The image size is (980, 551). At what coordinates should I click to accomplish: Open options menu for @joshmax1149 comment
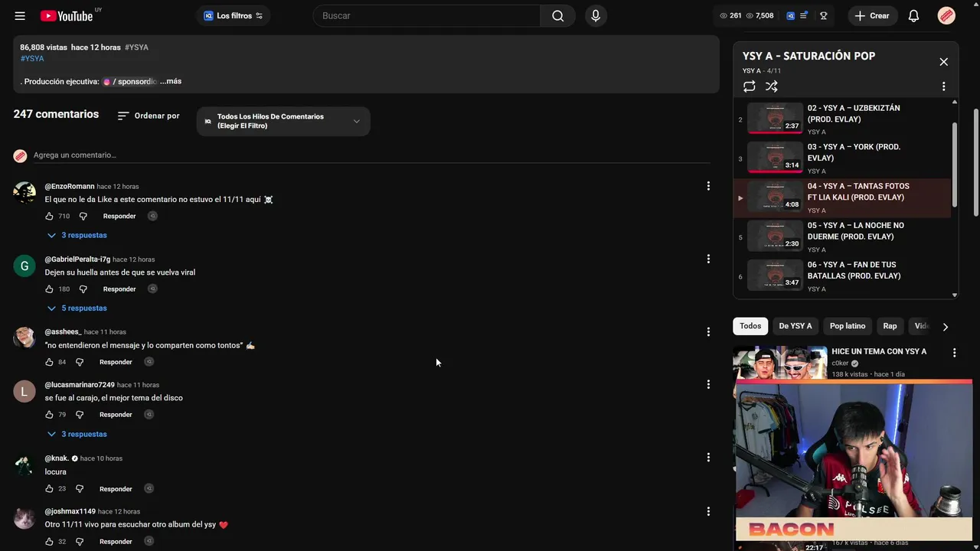click(708, 511)
